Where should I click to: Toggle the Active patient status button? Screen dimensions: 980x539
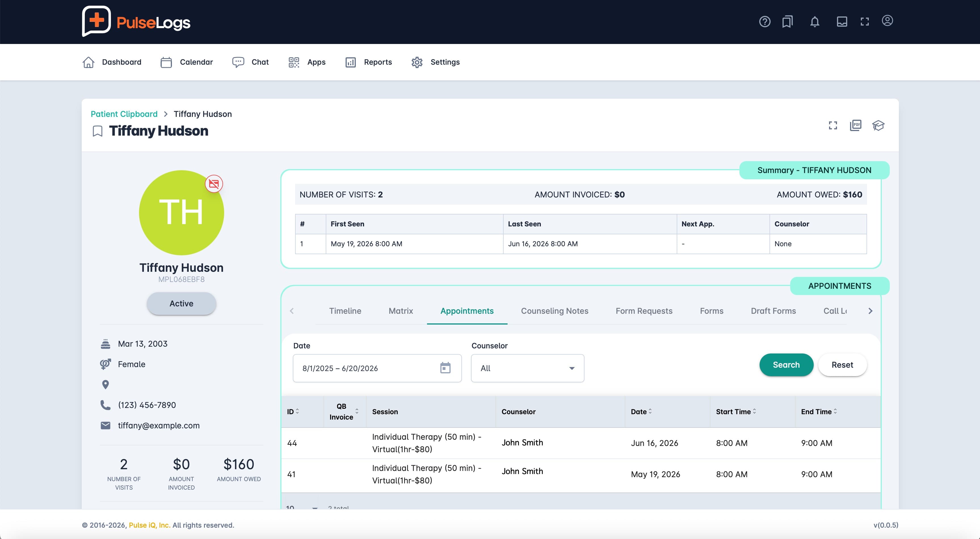click(182, 304)
